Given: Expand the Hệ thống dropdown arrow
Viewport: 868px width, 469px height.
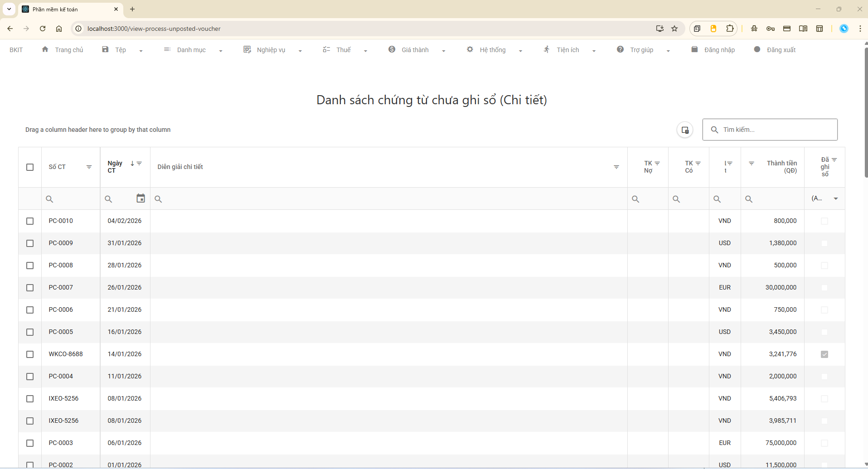Looking at the screenshot, I should tap(520, 51).
